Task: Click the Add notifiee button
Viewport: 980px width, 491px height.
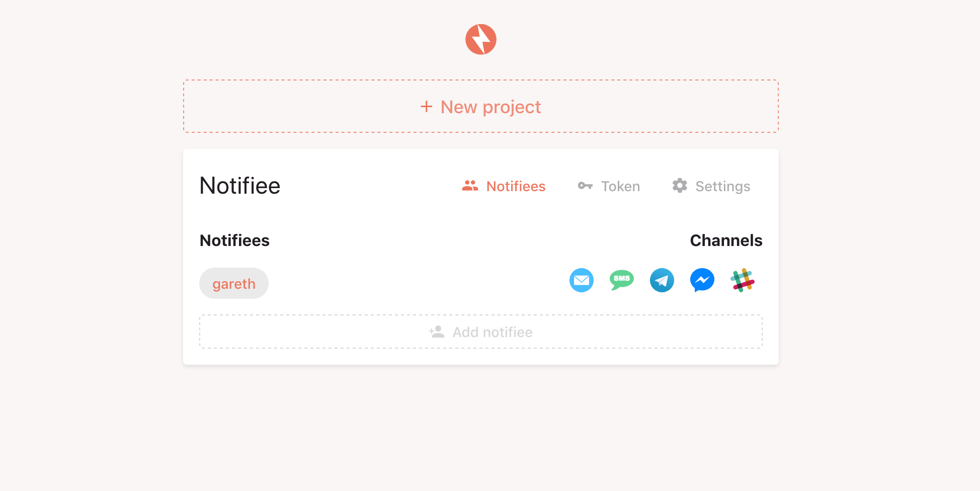Action: 480,331
